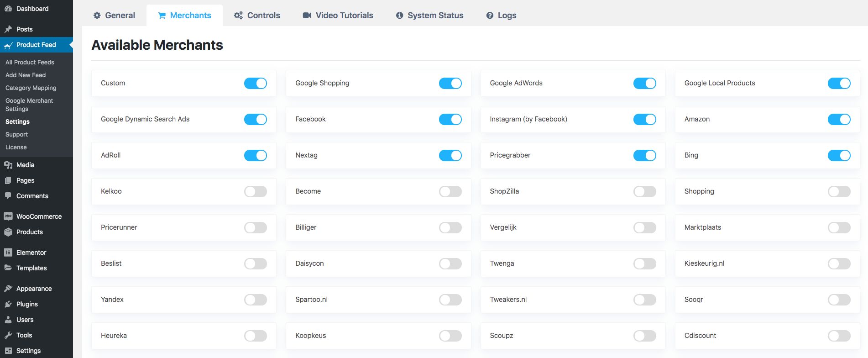This screenshot has width=868, height=358.
Task: Click the Tools wrench icon
Action: point(8,335)
